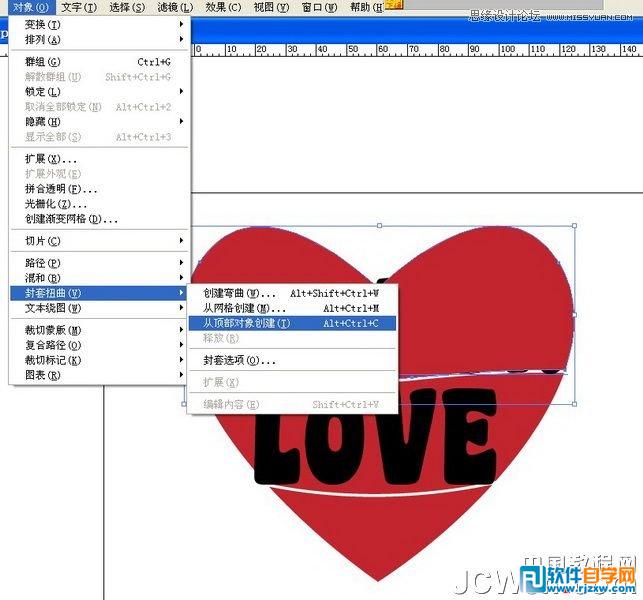
Task: Click top-right bounding box handle
Action: (x=575, y=226)
